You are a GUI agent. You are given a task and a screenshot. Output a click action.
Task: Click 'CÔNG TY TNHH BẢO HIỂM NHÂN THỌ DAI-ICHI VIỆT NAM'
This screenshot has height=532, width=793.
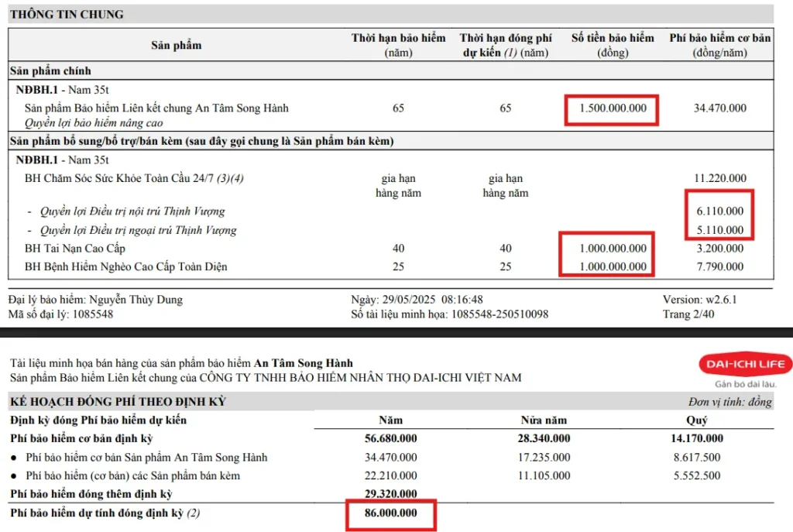(360, 378)
